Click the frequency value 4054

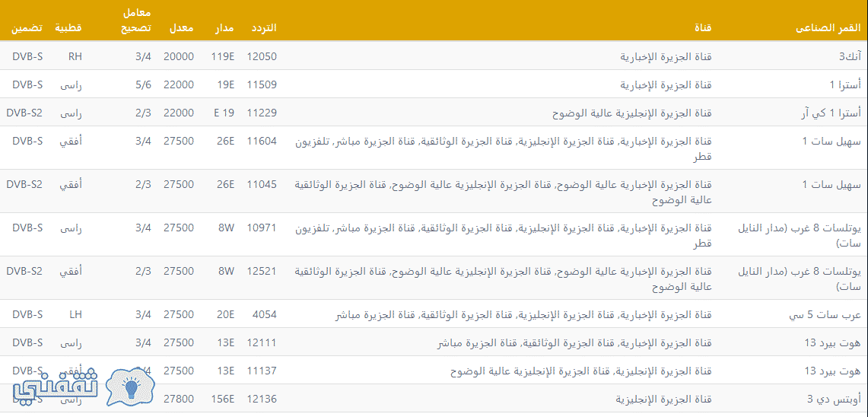[266, 314]
